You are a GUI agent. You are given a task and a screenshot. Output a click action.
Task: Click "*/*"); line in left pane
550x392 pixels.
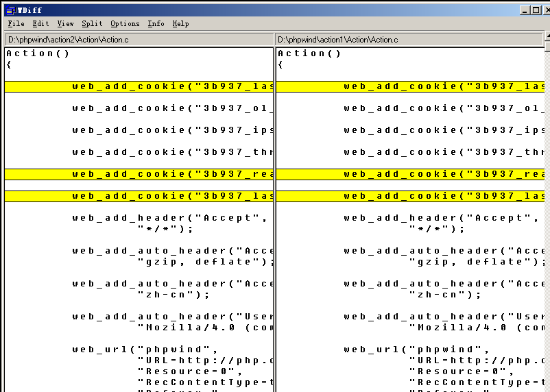(165, 229)
